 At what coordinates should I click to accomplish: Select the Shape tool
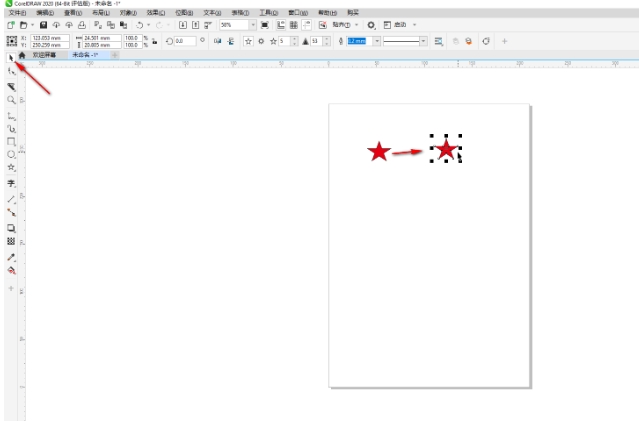[x=11, y=72]
